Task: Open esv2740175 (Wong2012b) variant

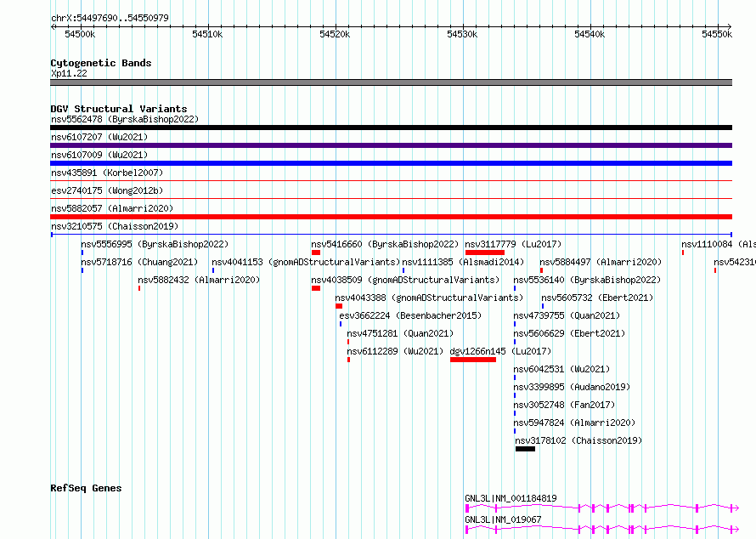Action: [107, 190]
